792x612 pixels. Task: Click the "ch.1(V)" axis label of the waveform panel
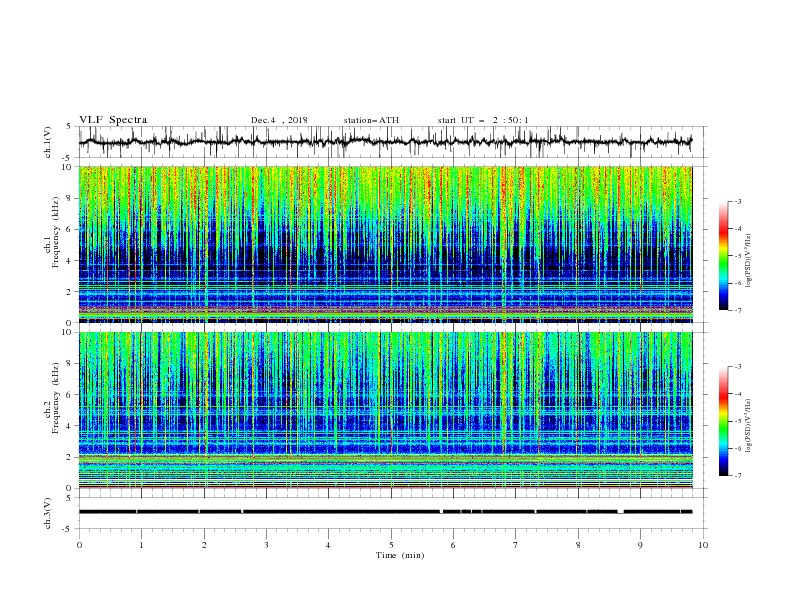[48, 142]
